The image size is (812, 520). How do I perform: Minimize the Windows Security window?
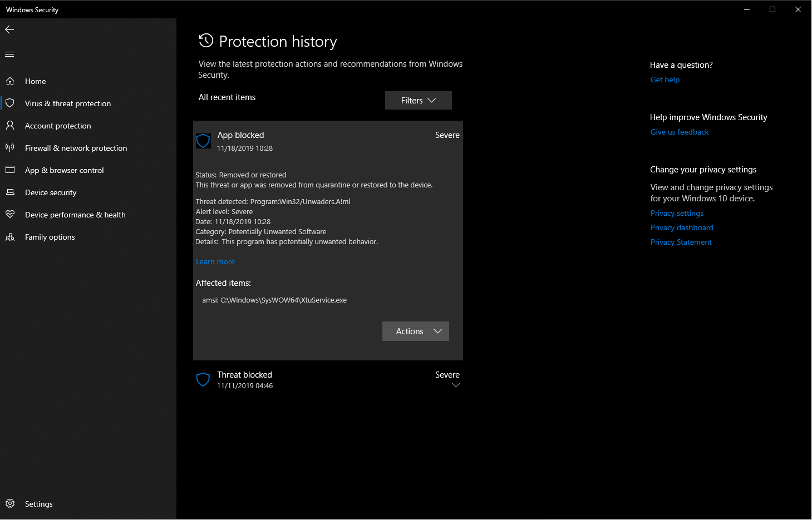pos(747,9)
